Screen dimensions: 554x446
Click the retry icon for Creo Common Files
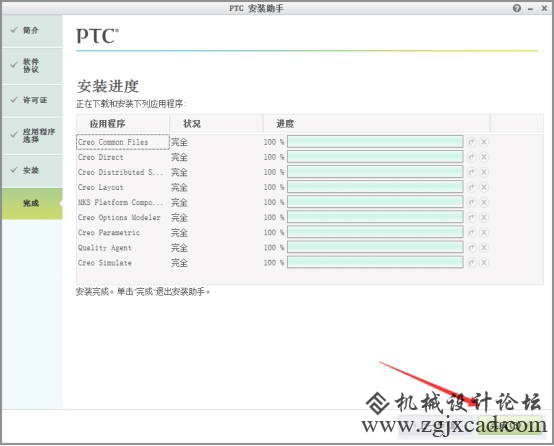coord(471,142)
